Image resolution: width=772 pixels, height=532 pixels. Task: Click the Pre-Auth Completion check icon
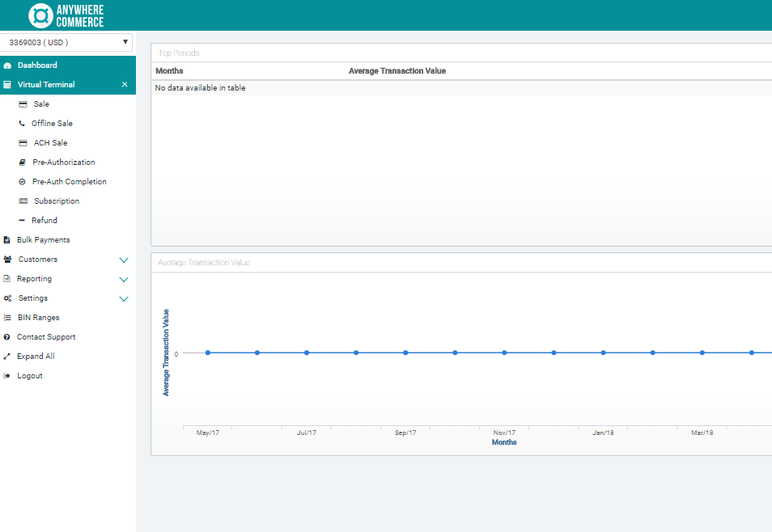click(x=22, y=182)
